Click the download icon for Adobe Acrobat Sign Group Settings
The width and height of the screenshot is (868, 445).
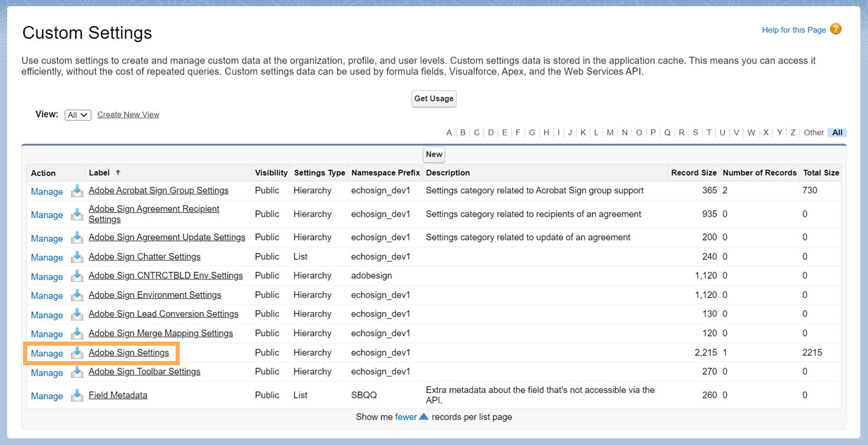(x=77, y=191)
